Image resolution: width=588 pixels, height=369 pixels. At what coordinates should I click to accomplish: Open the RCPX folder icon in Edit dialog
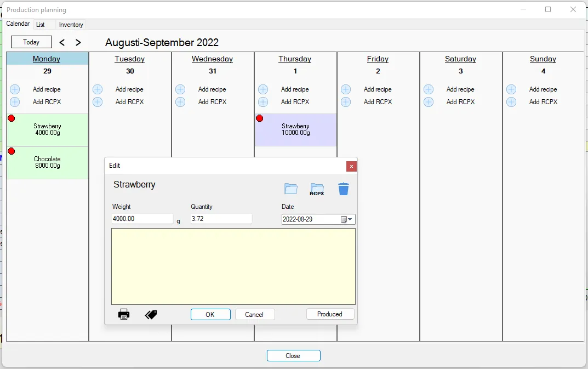pyautogui.click(x=317, y=189)
